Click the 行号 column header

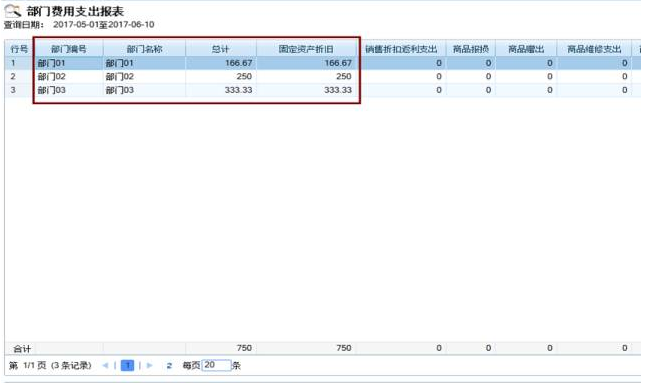click(19, 49)
